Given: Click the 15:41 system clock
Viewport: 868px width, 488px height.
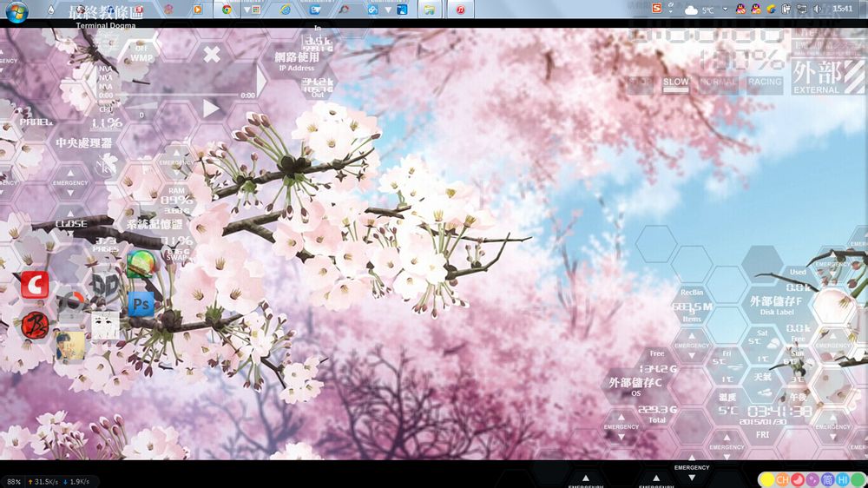Looking at the screenshot, I should pos(843,9).
